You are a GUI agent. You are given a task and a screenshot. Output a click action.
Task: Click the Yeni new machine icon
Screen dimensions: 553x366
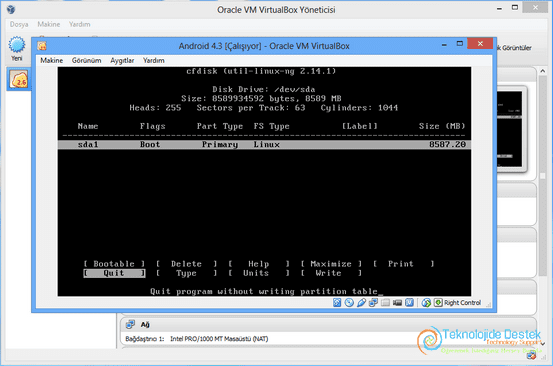click(x=17, y=45)
